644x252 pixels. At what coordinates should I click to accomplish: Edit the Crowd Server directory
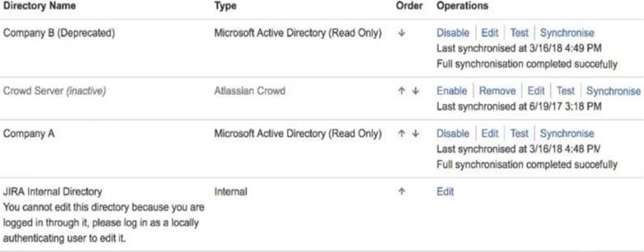pos(536,91)
